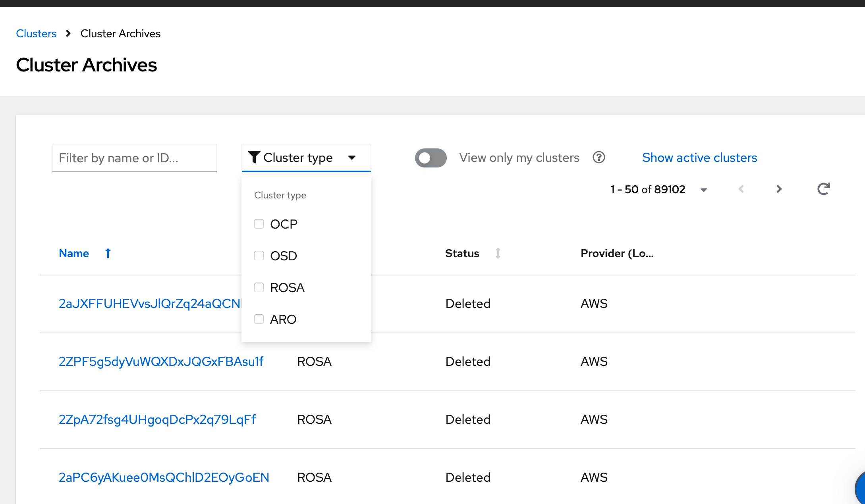This screenshot has height=504, width=865.
Task: Toggle View only my clusters switch
Action: point(431,158)
